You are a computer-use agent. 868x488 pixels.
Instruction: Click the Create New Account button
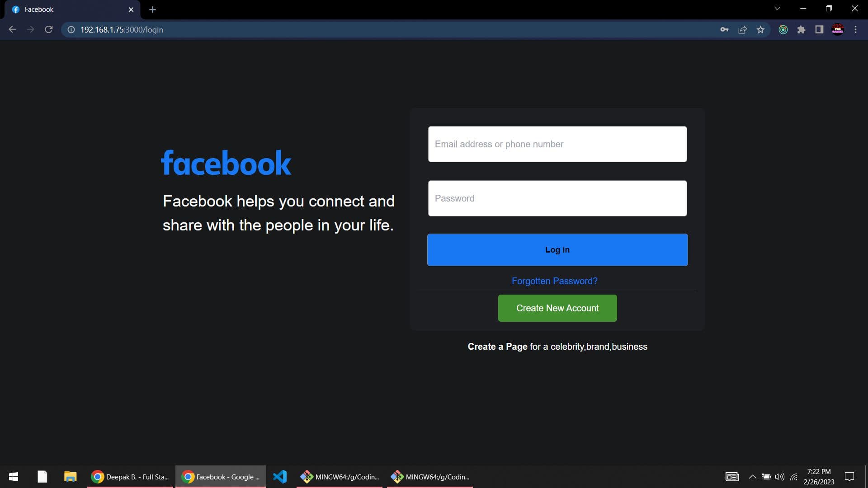(x=557, y=308)
